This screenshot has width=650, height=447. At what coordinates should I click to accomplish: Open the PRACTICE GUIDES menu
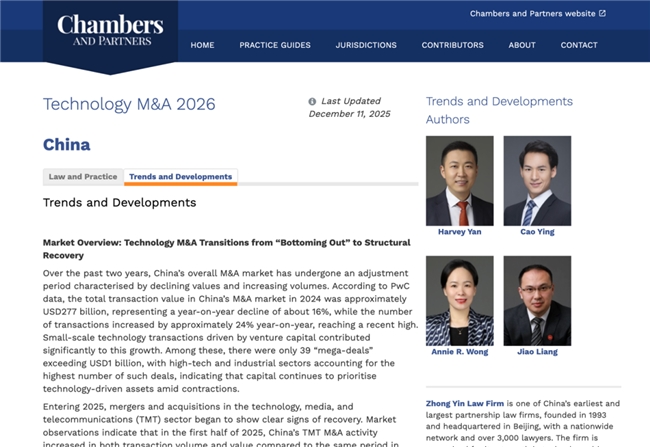pos(275,45)
